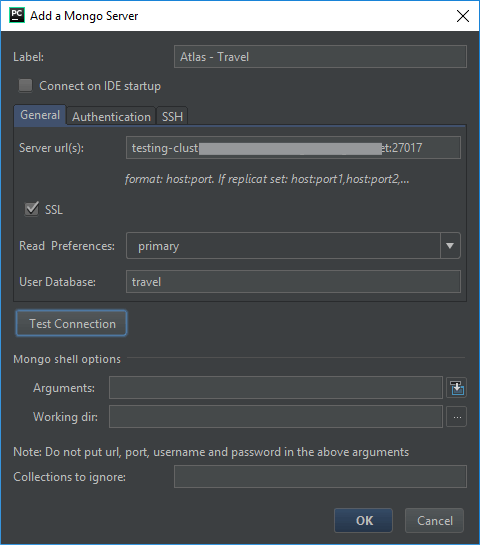Click the format host:port hint text
The height and width of the screenshot is (545, 480).
coord(267,179)
